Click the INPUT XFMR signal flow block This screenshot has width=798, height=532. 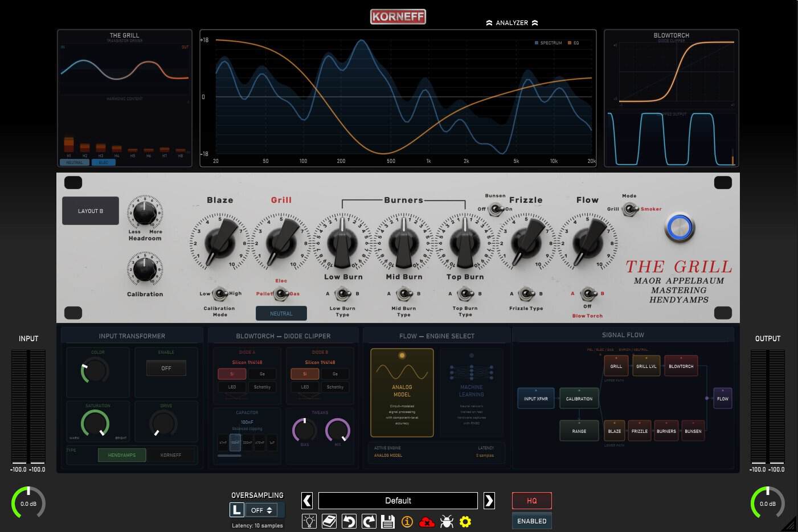coord(536,399)
